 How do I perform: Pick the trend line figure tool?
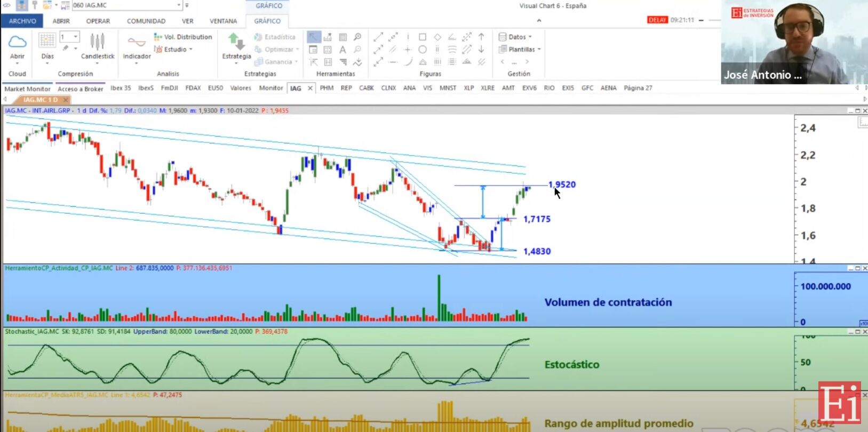(378, 37)
